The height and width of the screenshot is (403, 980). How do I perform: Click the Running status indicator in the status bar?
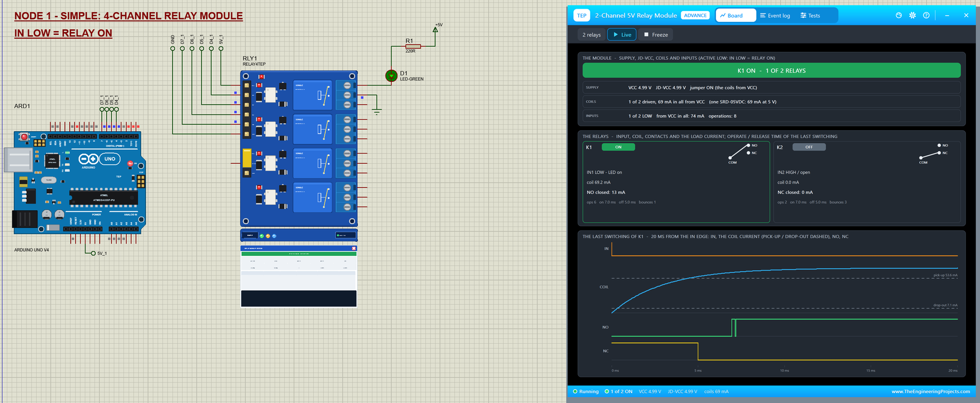tap(586, 392)
